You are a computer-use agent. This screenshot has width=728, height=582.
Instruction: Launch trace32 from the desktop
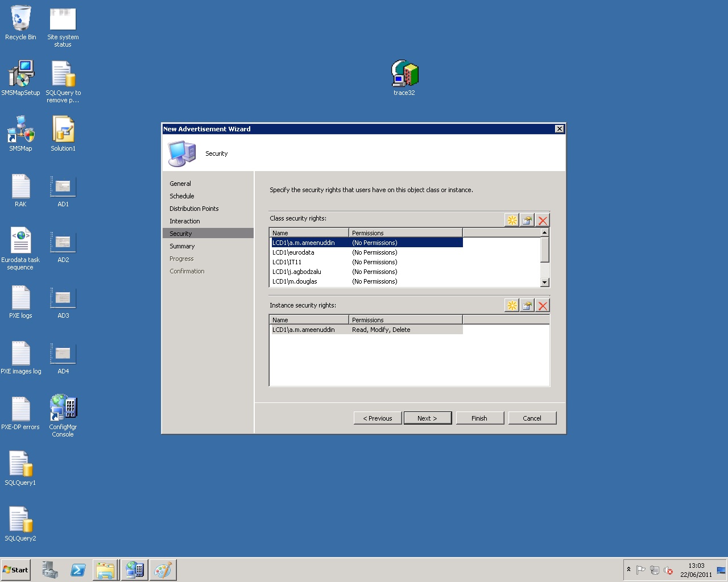click(x=404, y=73)
